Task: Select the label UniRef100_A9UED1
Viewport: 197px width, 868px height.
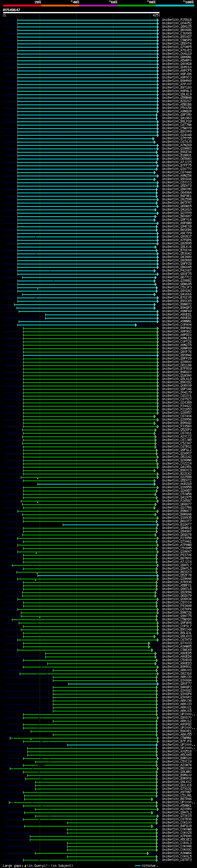Action: pyautogui.click(x=177, y=314)
